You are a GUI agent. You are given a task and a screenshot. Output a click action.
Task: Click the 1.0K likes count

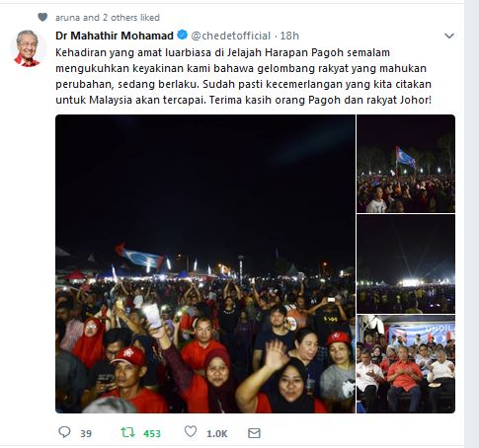click(x=217, y=433)
